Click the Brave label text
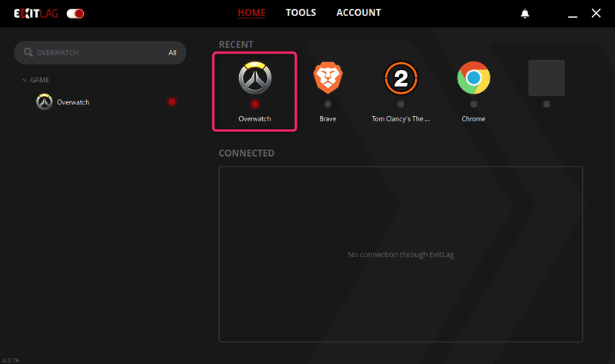 pyautogui.click(x=327, y=119)
